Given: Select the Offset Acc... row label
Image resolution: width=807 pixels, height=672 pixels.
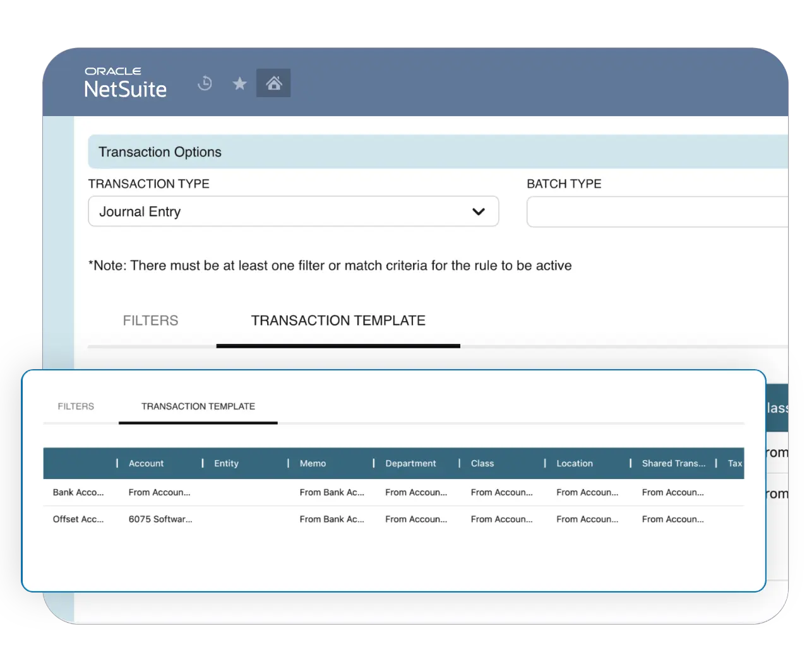Looking at the screenshot, I should pos(78,519).
